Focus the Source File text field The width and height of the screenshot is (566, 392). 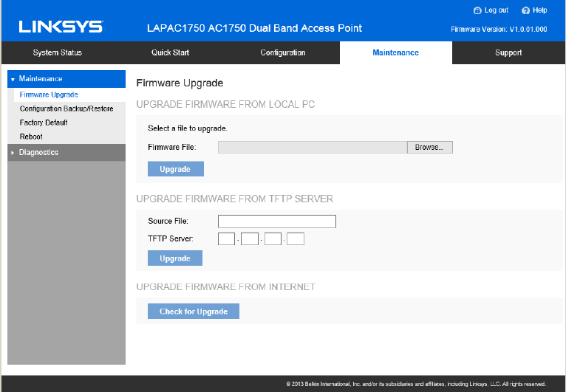coord(277,221)
